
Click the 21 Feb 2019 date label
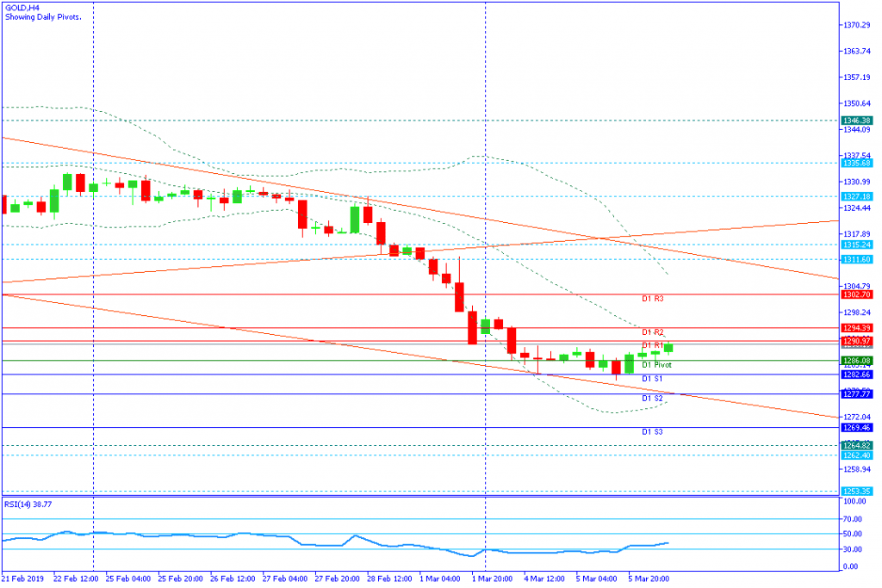click(x=23, y=579)
